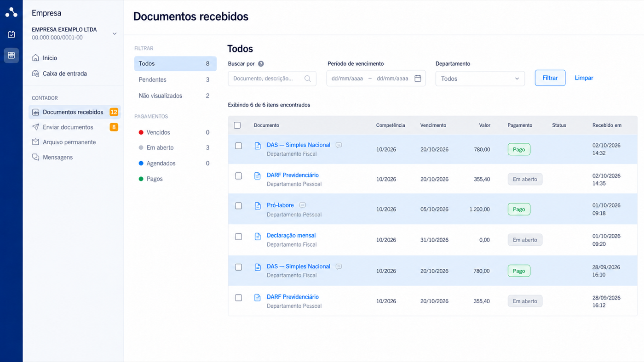
Task: Expand the EMPRESA EXEMPLO LTDA company selector
Action: click(74, 34)
